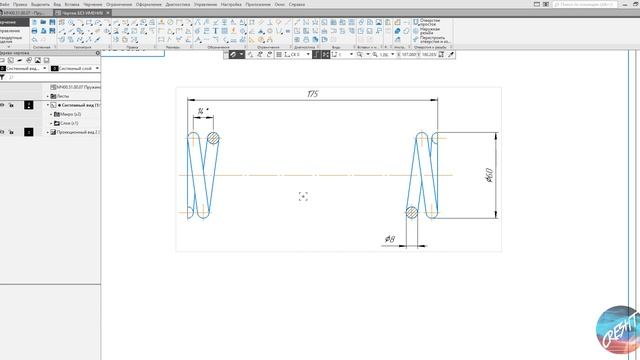Click the Отверстие простое label
The image size is (640, 360).
(x=430, y=22)
